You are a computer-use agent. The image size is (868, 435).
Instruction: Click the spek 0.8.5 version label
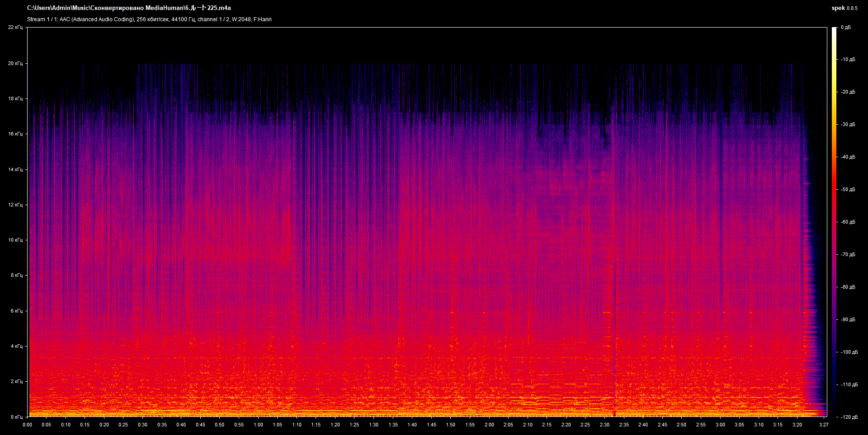tap(844, 8)
